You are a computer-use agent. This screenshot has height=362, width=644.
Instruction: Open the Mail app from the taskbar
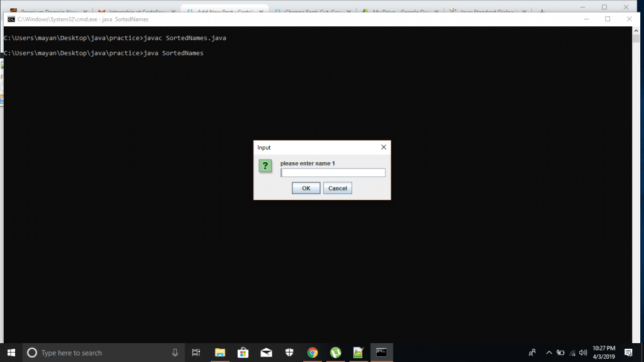tap(266, 353)
